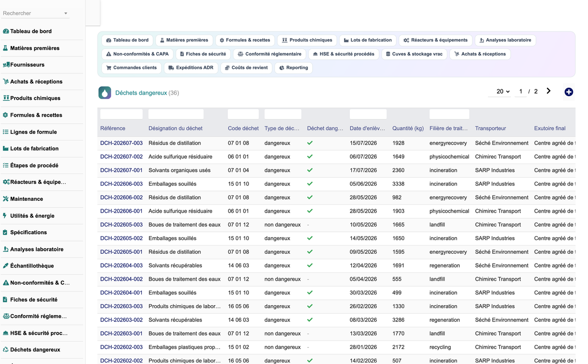Click the Échantillothèque syringe icon
588x364 pixels.
[x=6, y=266]
